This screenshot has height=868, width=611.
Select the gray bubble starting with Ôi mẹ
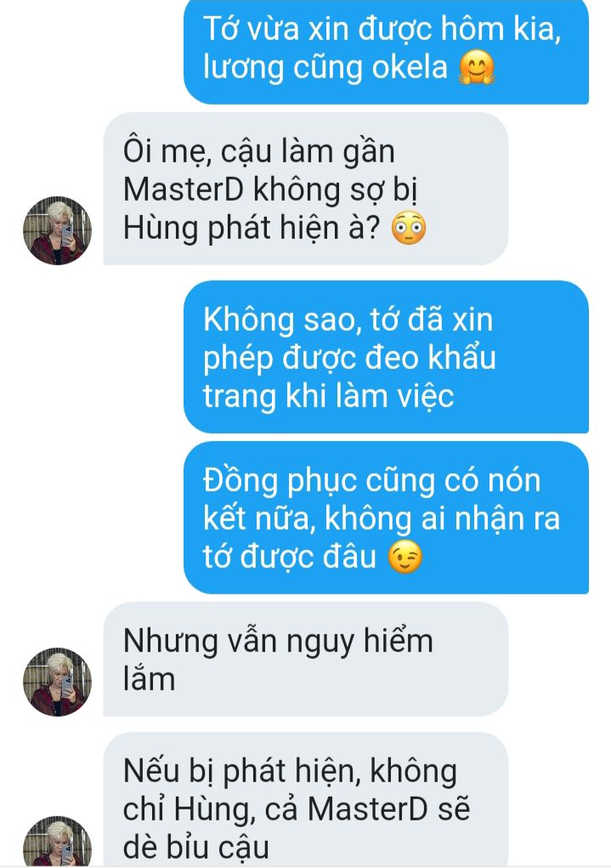point(306,189)
